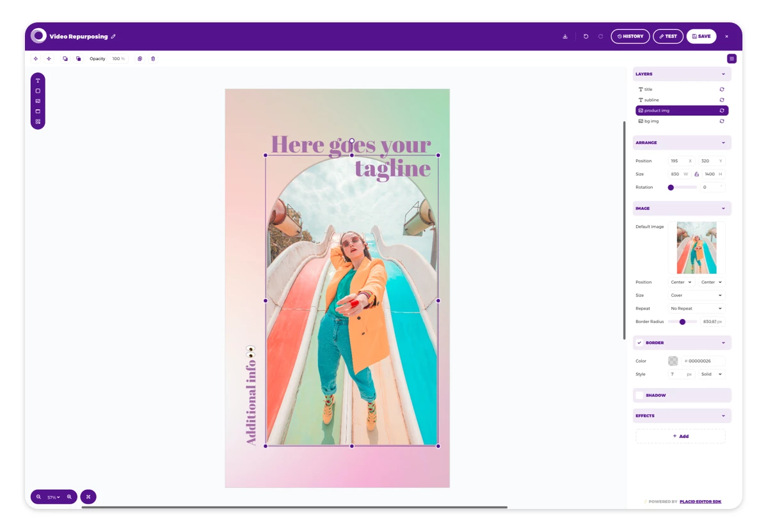
Task: Click the Add effect button
Action: pos(680,436)
